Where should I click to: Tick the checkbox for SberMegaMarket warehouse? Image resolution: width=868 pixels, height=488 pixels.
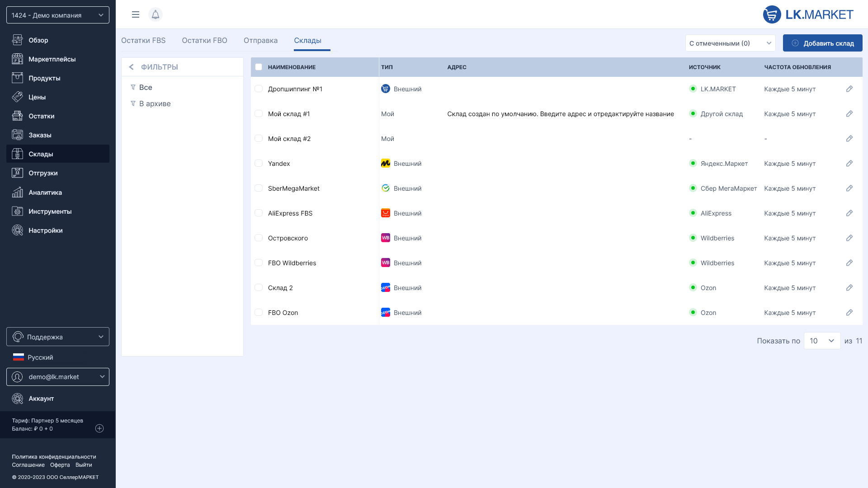[x=259, y=188]
